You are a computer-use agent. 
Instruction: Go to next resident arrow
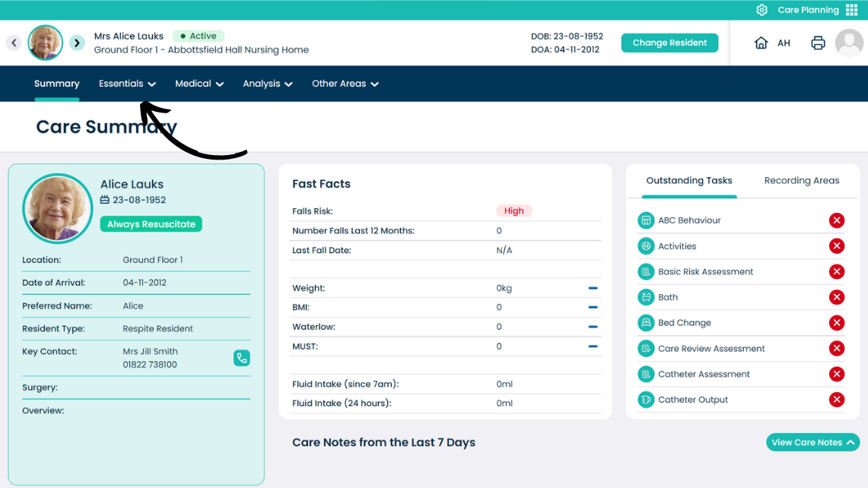click(77, 43)
